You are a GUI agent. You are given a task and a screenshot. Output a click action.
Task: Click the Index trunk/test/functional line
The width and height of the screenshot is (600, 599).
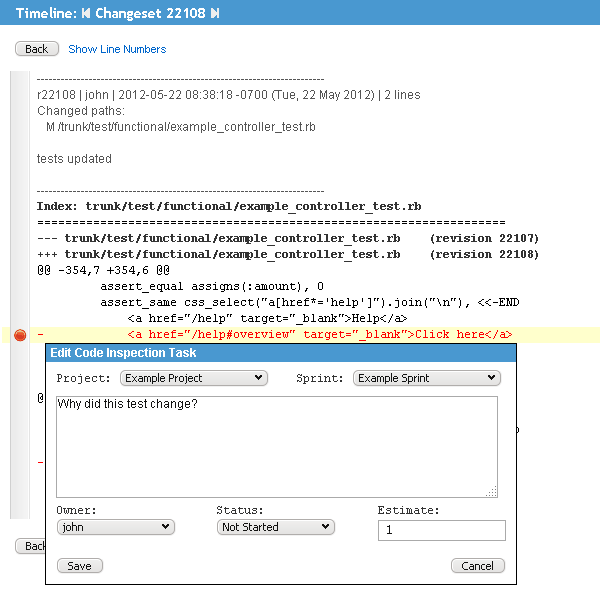[x=229, y=206]
